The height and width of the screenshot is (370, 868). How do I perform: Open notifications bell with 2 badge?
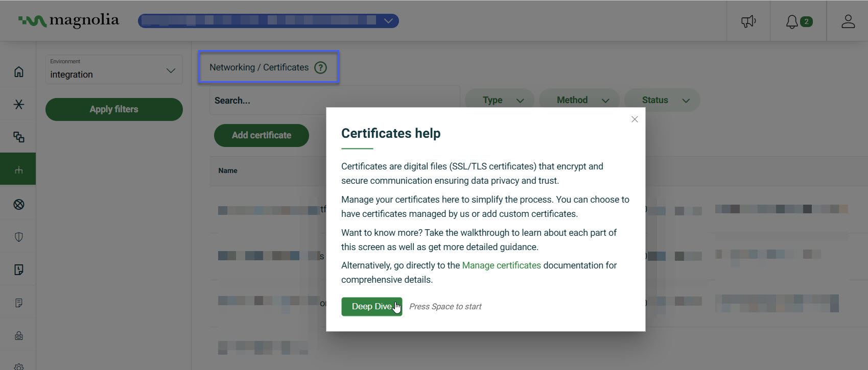tap(799, 21)
